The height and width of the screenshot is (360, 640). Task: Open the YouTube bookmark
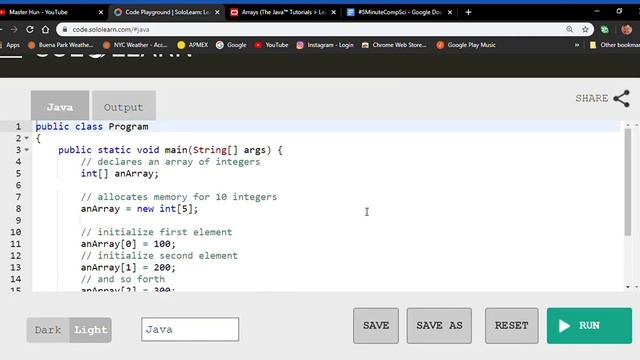click(271, 45)
